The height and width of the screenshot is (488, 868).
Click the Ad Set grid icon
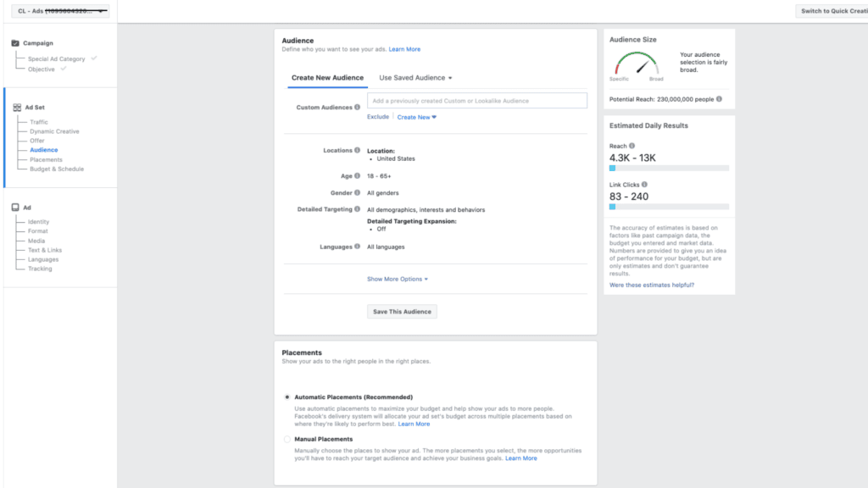pos(16,108)
